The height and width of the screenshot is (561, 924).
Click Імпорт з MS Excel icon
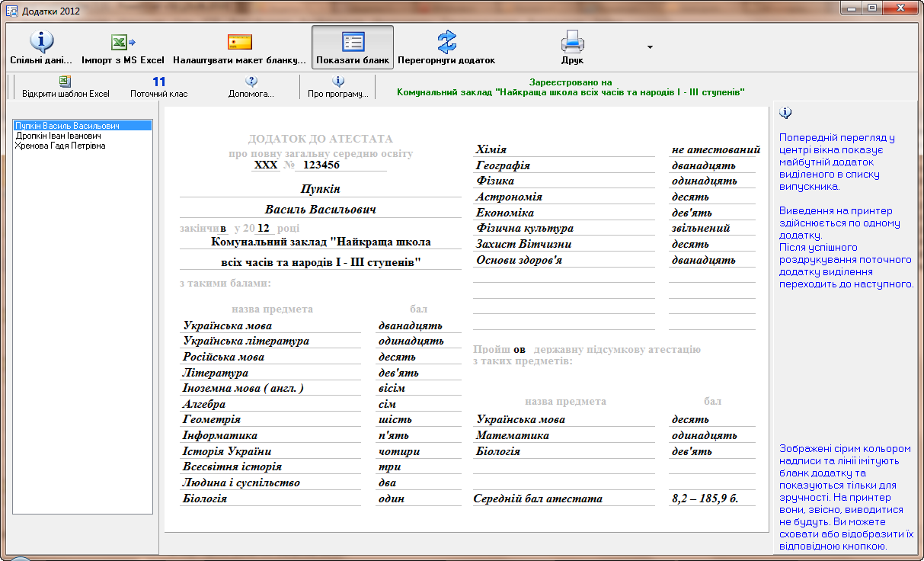point(123,42)
